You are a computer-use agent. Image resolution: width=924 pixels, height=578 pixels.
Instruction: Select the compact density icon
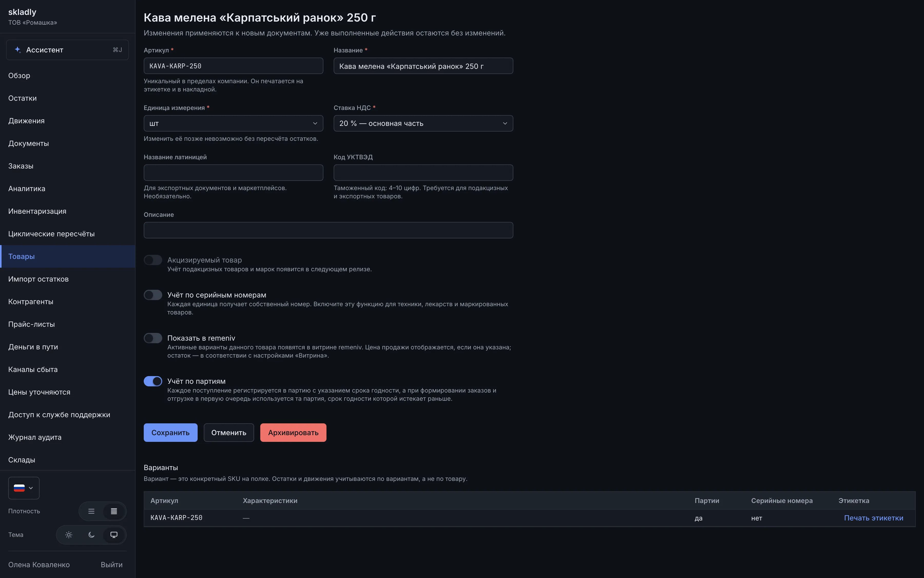pyautogui.click(x=114, y=511)
